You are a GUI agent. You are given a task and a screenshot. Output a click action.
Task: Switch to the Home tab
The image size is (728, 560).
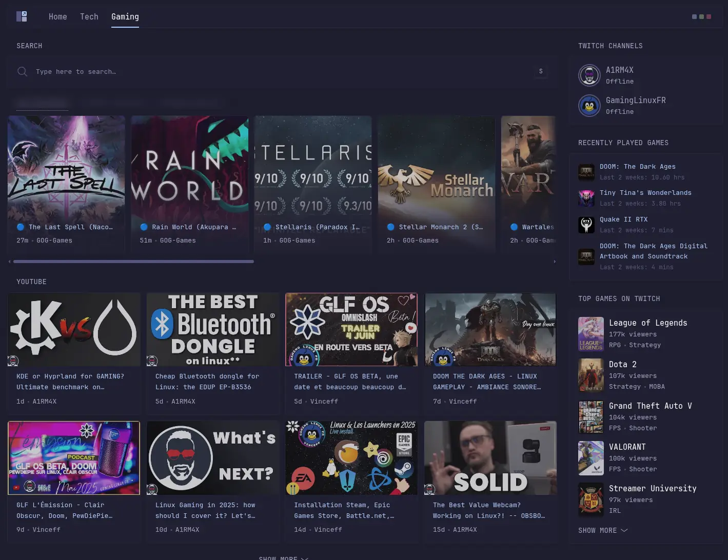(x=58, y=17)
